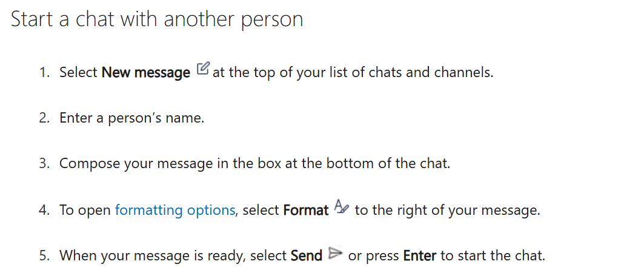Screen dimensions: 644x267
Task: Click the Format pen icon in step 4
Action: [342, 205]
